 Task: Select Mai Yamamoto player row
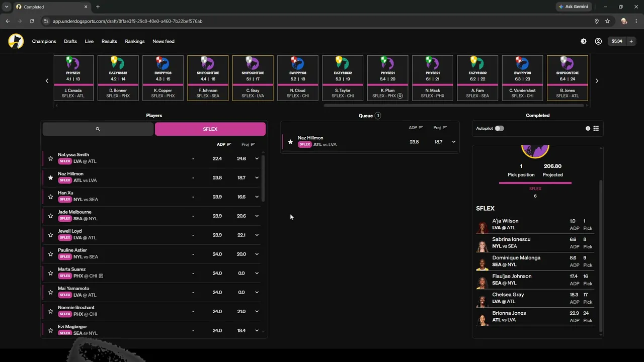click(152, 292)
